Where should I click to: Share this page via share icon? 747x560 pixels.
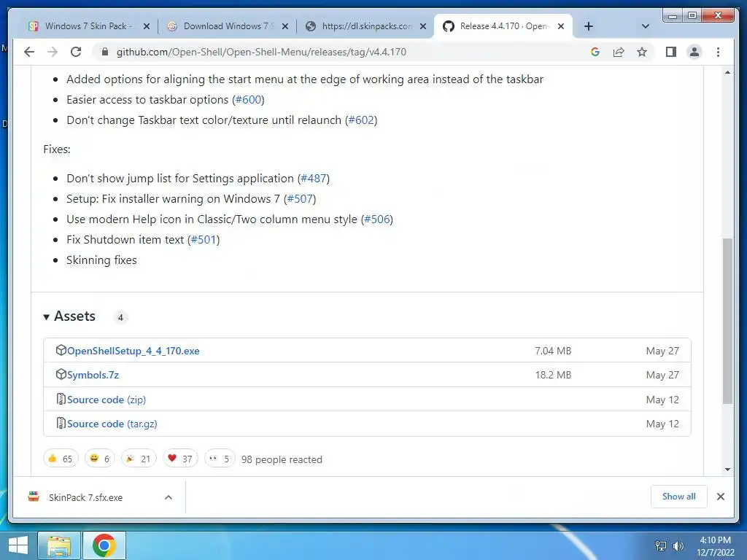(x=619, y=52)
